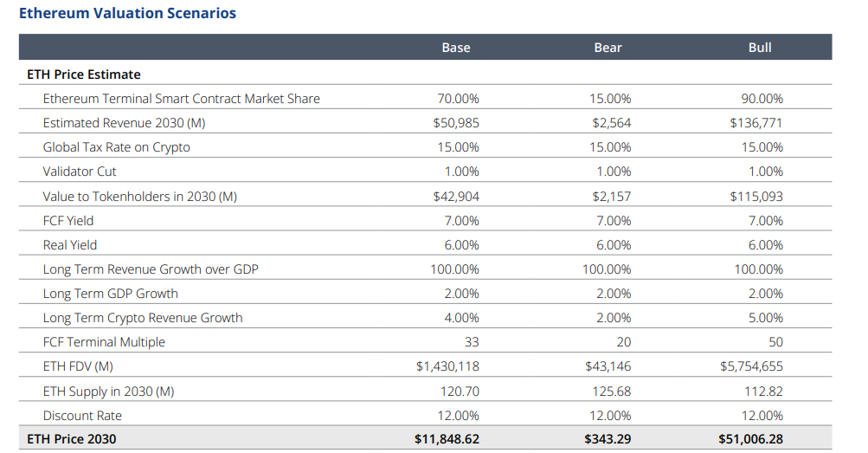
Task: Click the 'Estimated Revenue 2030 (M)' label
Action: pyautogui.click(x=124, y=123)
